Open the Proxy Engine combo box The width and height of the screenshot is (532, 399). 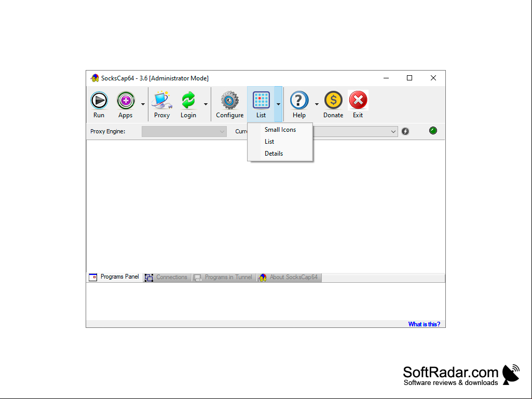[x=184, y=131]
